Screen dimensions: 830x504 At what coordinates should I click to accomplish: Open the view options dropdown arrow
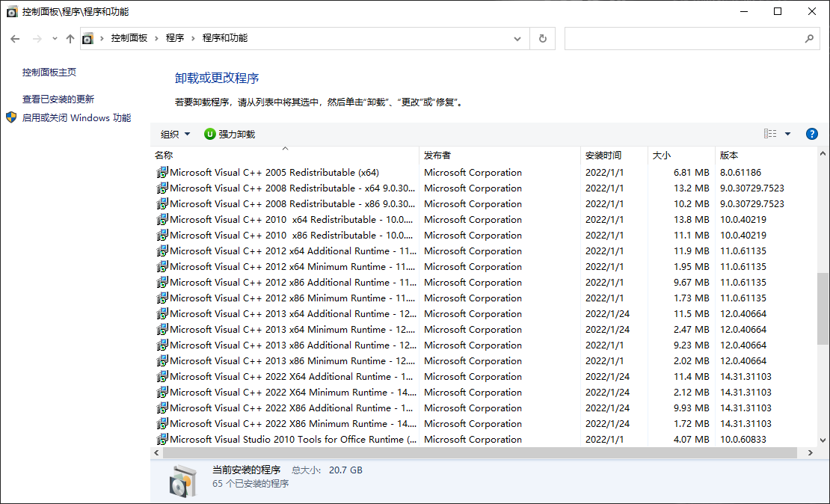(x=787, y=134)
